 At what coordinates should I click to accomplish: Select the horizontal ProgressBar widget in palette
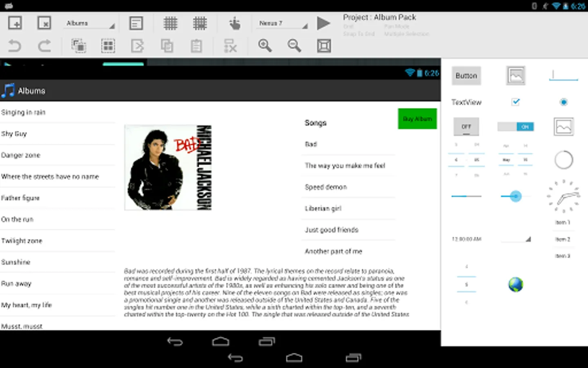(466, 196)
